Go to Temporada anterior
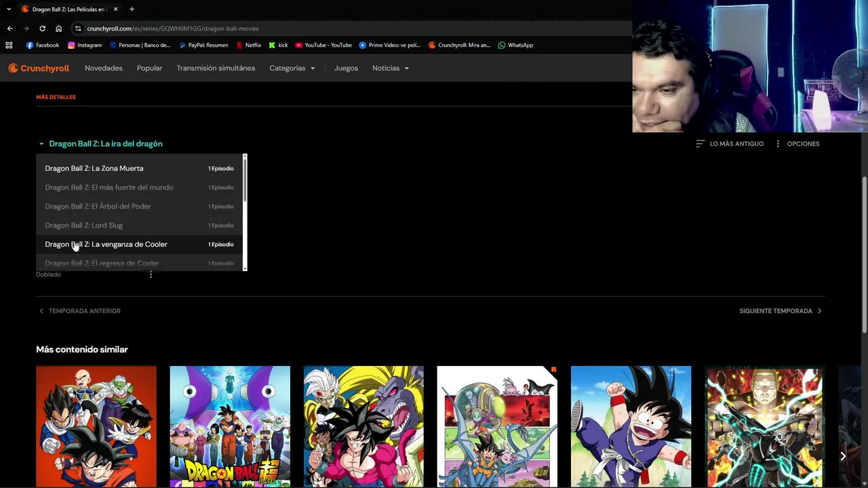The image size is (868, 488). [79, 311]
